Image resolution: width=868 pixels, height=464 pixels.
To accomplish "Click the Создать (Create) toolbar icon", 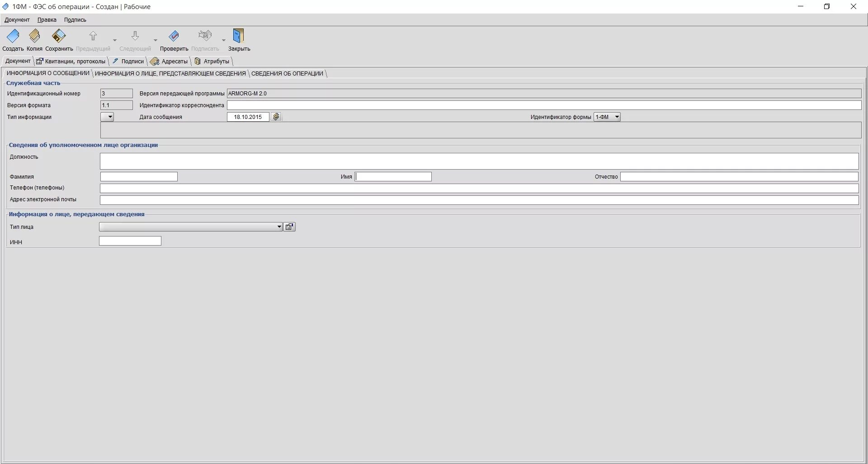I will point(13,36).
